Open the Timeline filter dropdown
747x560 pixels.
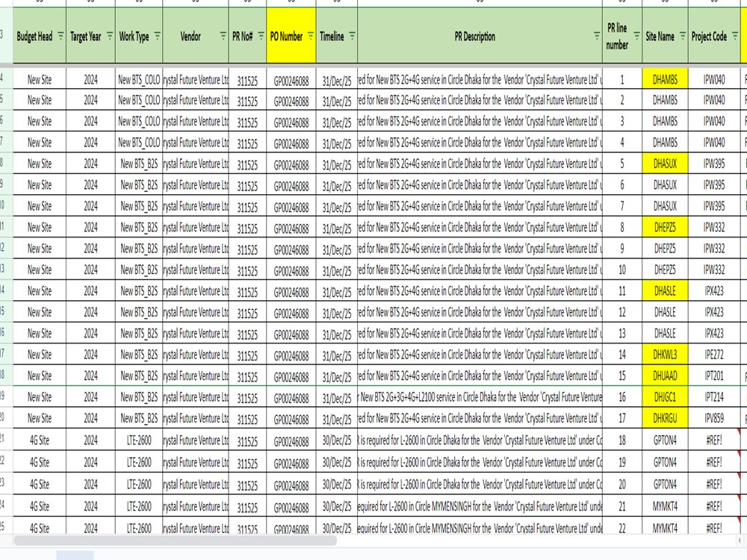click(352, 36)
